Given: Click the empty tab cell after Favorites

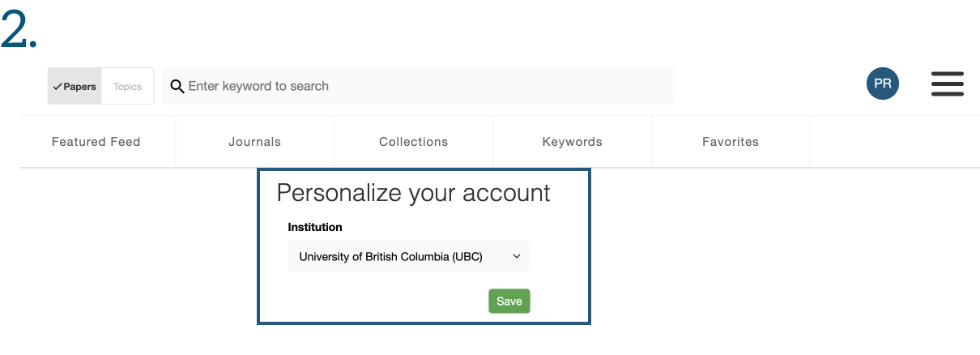Looking at the screenshot, I should pyautogui.click(x=895, y=142).
